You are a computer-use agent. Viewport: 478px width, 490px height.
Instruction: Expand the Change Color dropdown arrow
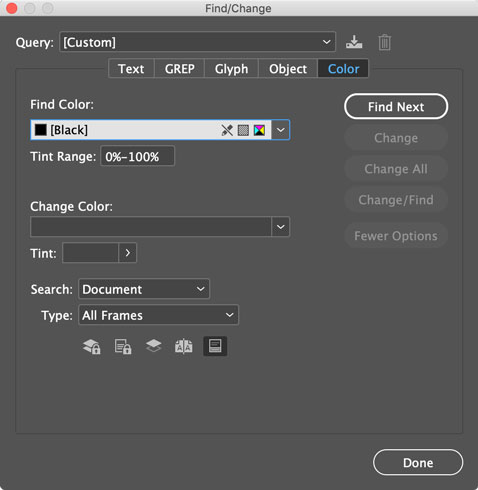point(281,227)
